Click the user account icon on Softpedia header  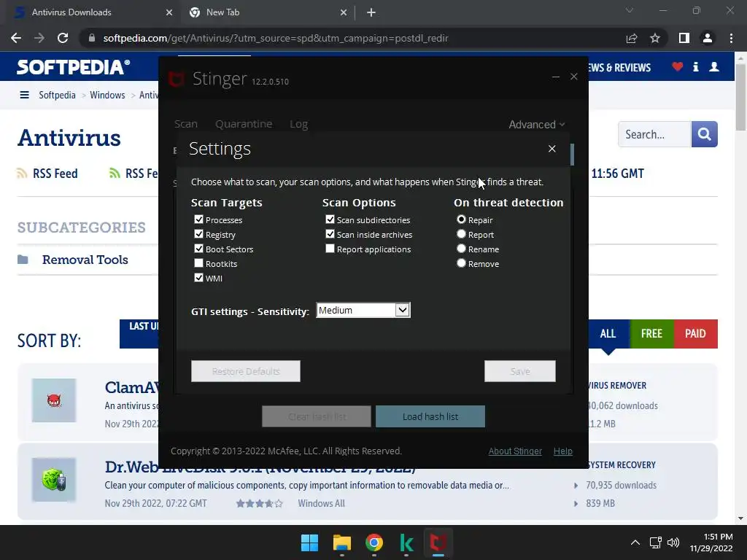[714, 66]
